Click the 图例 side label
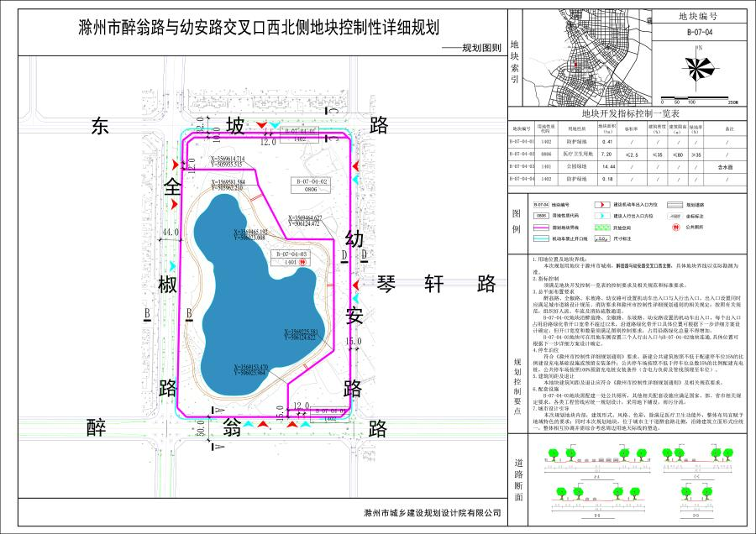The width and height of the screenshot is (756, 534). point(517,221)
